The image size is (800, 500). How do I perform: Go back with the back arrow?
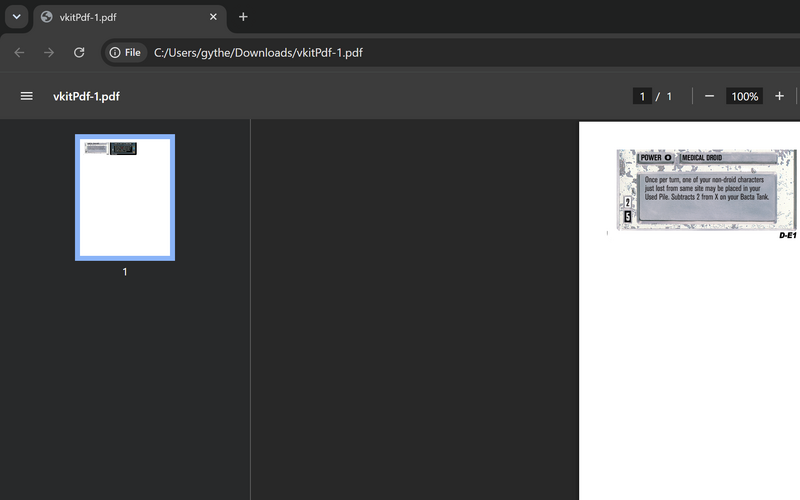[19, 53]
